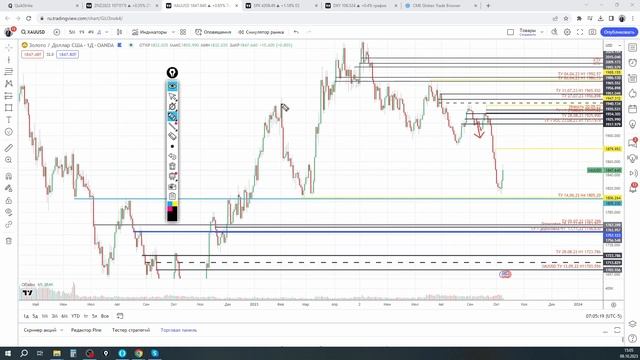The image size is (640, 360).
Task: Select the crosshair cursor tool in left toolbar
Action: tap(9, 48)
